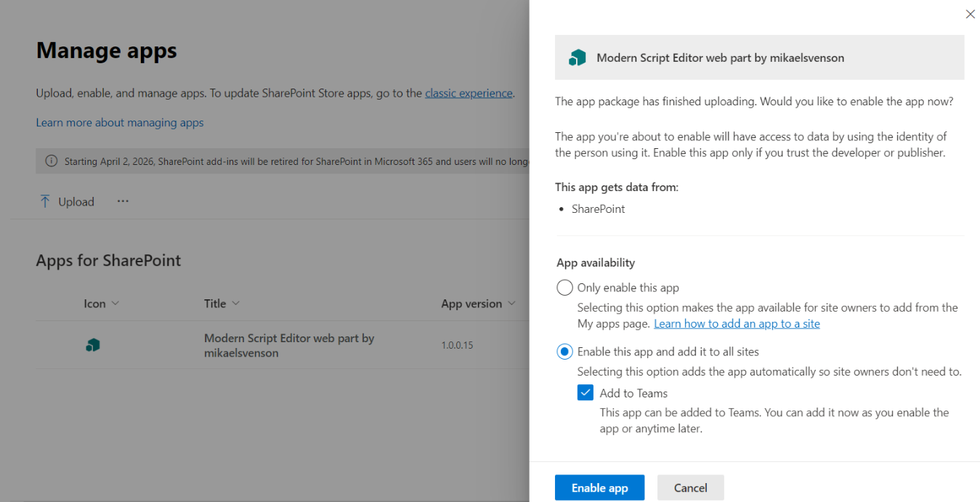Screen dimensions: 980x502
Task: Cancel the app enablement dialog
Action: pyautogui.click(x=689, y=487)
